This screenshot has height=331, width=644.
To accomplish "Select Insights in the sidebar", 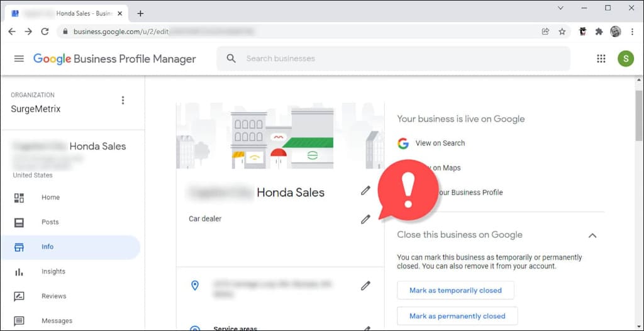I will (53, 272).
